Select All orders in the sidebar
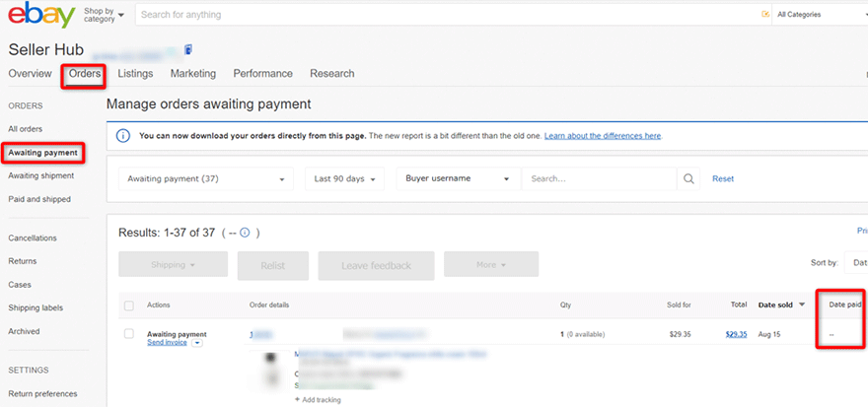Screen dimensions: 868x407 pos(26,129)
